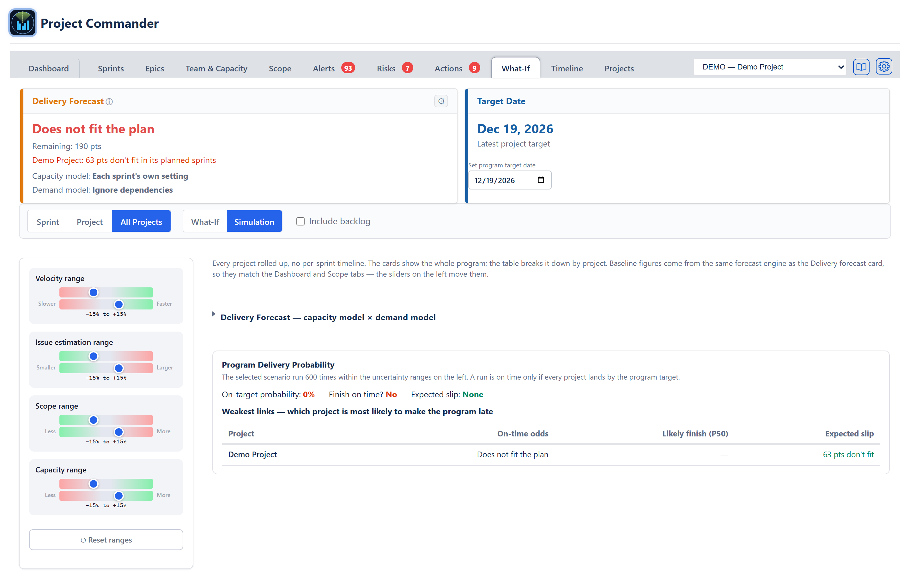Click the program target date input field
This screenshot has width=910, height=588.
(510, 180)
